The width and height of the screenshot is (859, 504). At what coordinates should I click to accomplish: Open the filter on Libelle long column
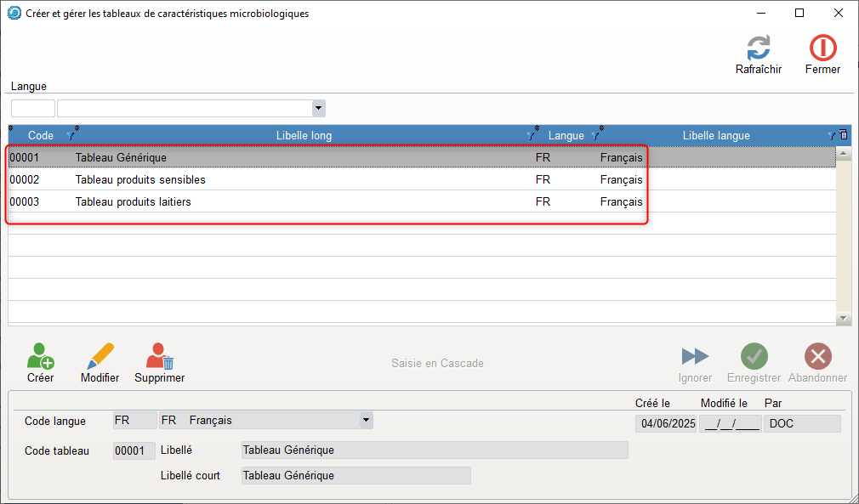[532, 135]
